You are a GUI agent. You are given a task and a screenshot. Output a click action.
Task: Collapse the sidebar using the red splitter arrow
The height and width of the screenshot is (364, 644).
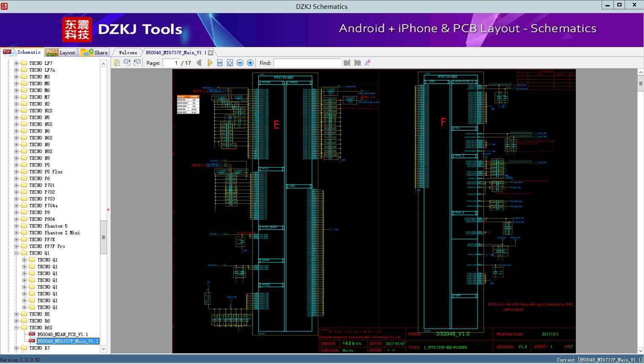pyautogui.click(x=108, y=209)
